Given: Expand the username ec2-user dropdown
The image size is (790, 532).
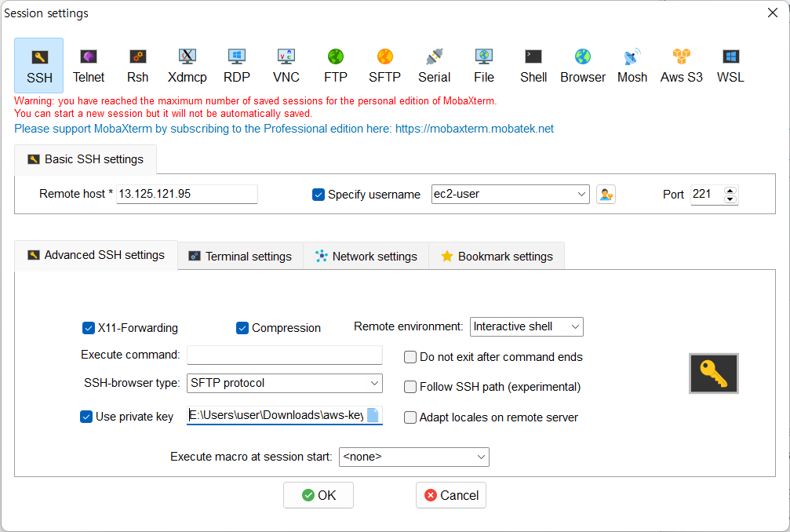Looking at the screenshot, I should (581, 195).
